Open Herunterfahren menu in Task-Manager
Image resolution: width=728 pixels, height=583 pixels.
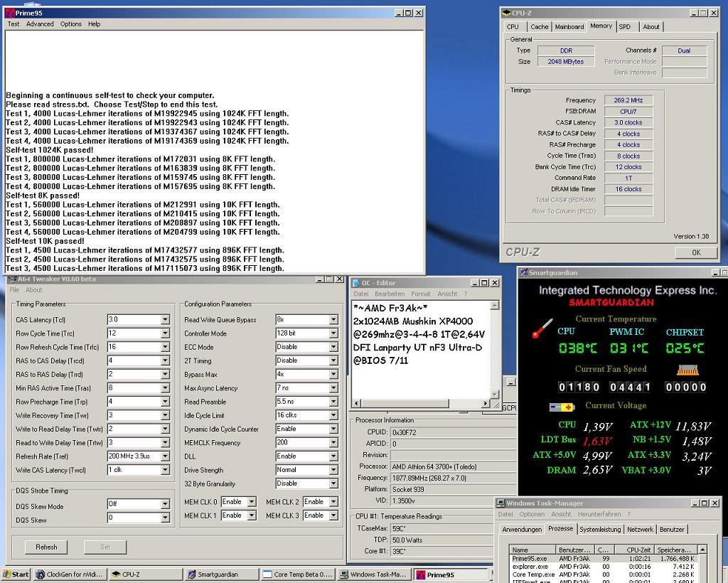coord(599,514)
